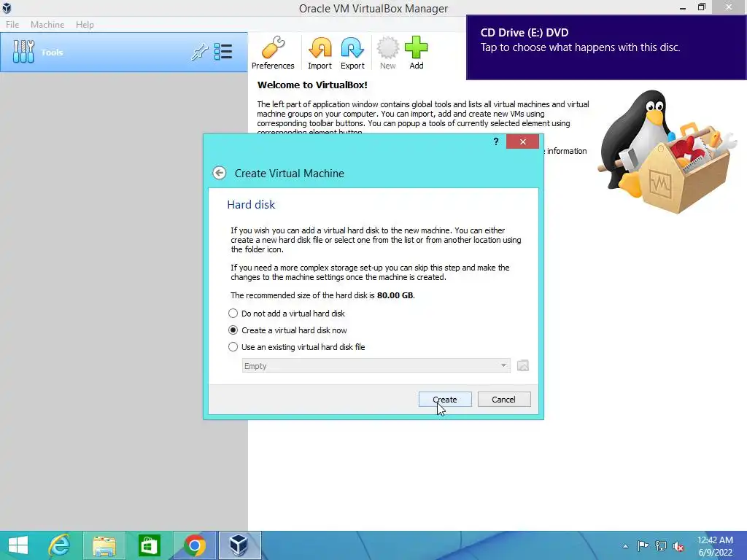Launch Internet Explorer from taskbar
The width and height of the screenshot is (747, 560).
click(x=60, y=545)
